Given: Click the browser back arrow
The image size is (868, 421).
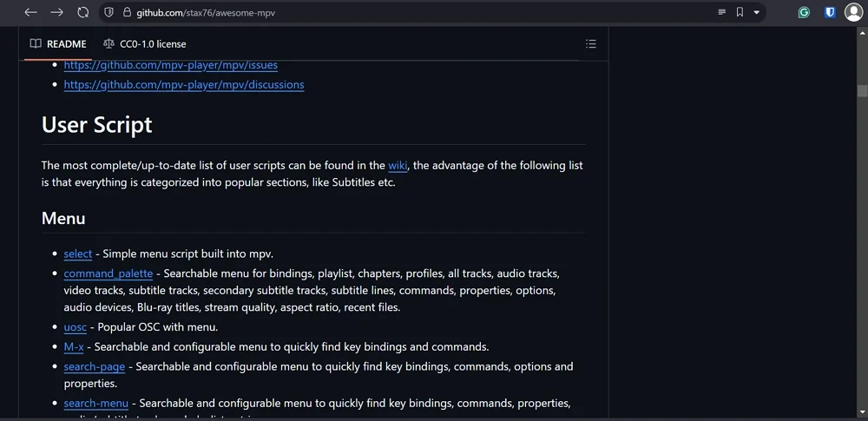Looking at the screenshot, I should [30, 12].
